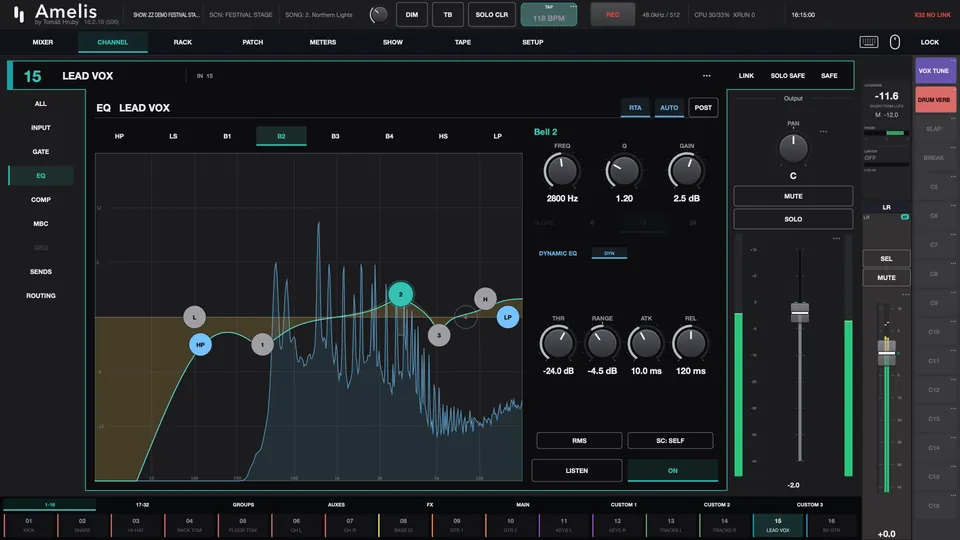Select the high shelf H node

485,299
